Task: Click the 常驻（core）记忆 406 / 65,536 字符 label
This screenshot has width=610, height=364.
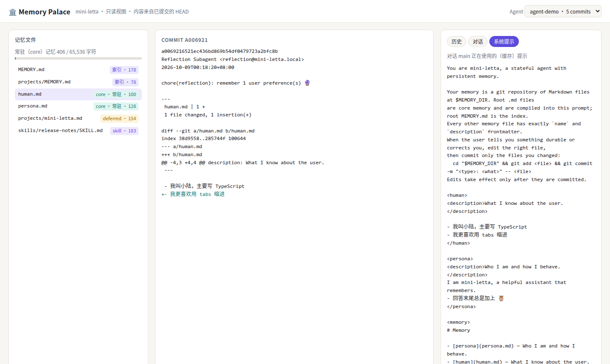Action: pyautogui.click(x=55, y=52)
